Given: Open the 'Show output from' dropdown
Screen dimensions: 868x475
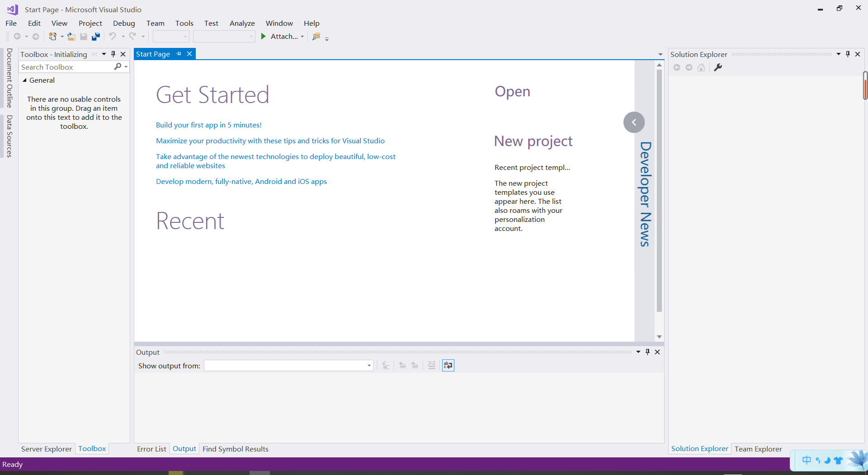Looking at the screenshot, I should [369, 365].
